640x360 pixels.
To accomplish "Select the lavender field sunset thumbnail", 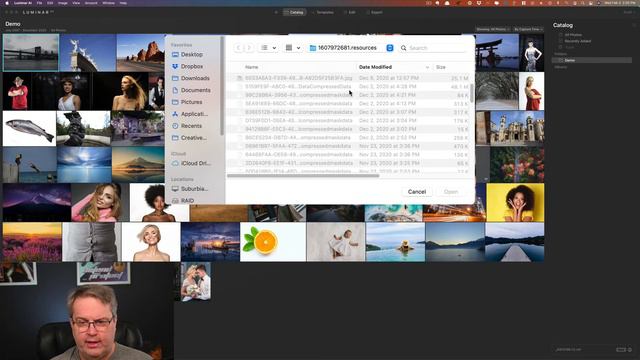I will [x=32, y=242].
